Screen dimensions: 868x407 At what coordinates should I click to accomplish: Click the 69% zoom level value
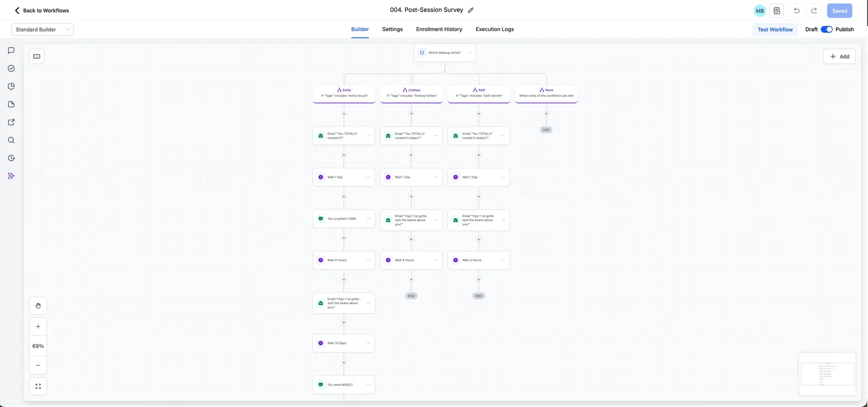(x=38, y=346)
